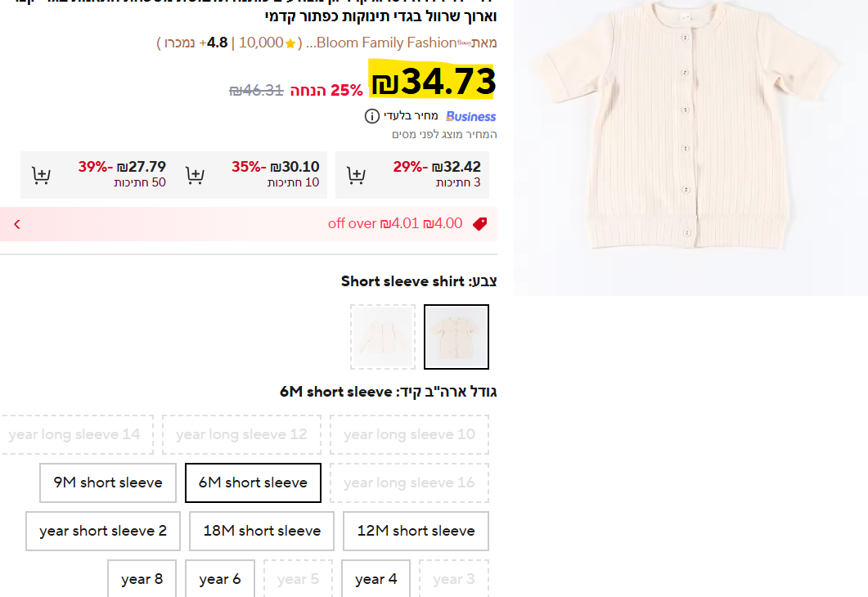
Task: Click the star rating icon
Action: coord(290,43)
